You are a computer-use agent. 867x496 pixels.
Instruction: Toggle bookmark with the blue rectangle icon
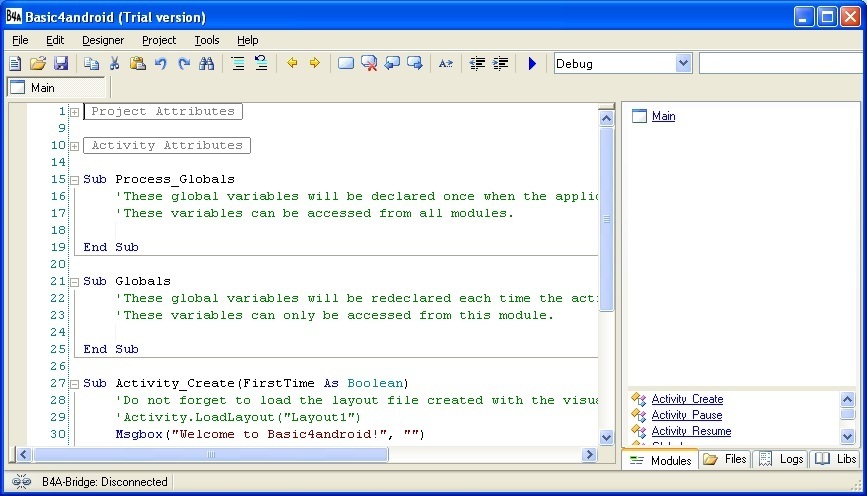click(x=346, y=64)
